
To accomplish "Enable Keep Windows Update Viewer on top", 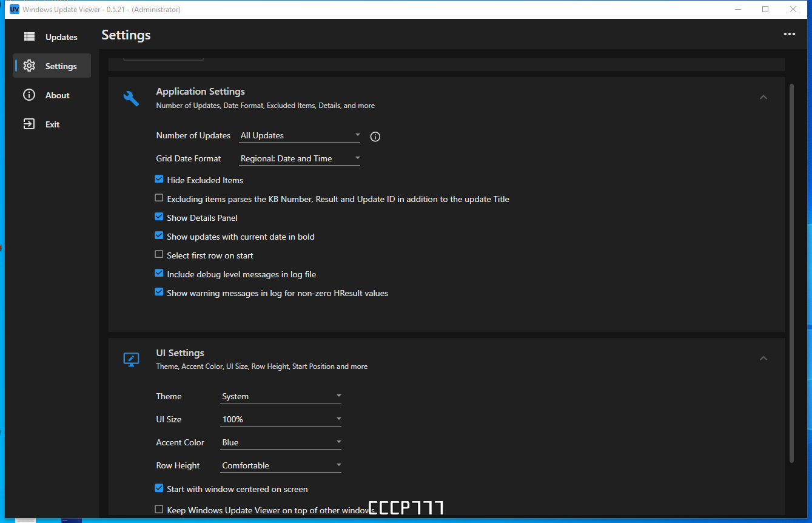I will [x=159, y=509].
